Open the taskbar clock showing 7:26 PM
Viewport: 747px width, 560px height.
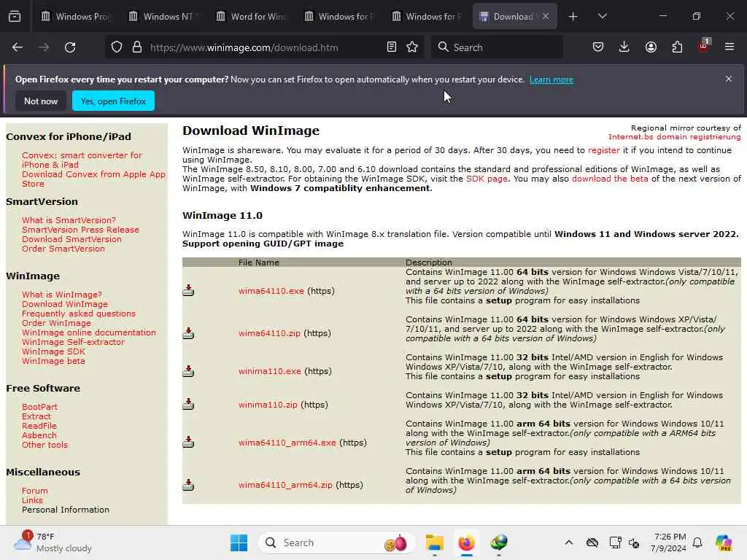[x=669, y=542]
